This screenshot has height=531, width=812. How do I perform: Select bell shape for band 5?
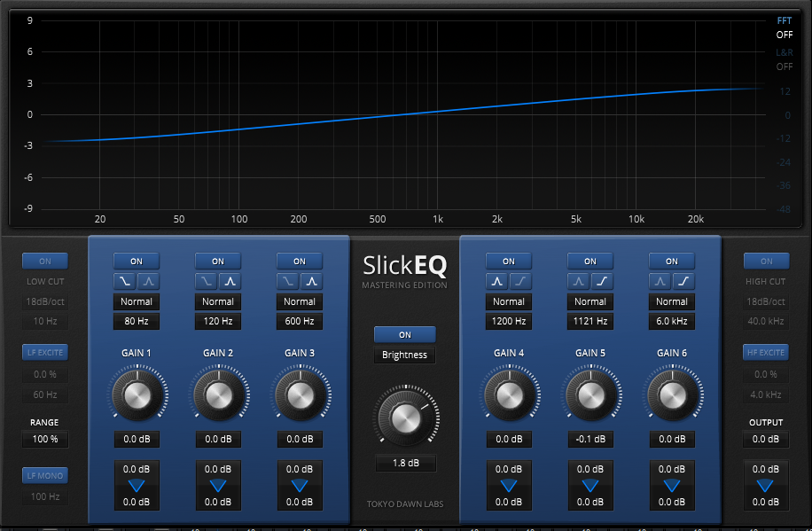tap(579, 281)
